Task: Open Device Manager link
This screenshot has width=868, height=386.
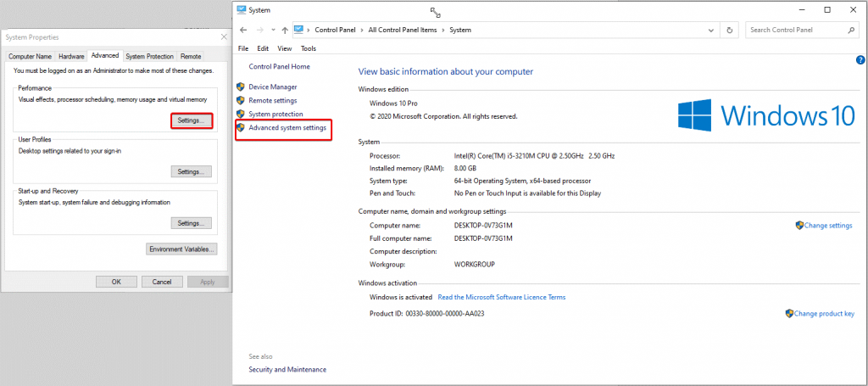Action: point(273,87)
